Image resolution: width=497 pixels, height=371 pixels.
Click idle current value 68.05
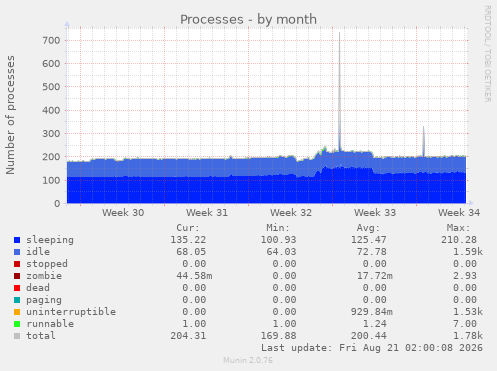coord(191,252)
